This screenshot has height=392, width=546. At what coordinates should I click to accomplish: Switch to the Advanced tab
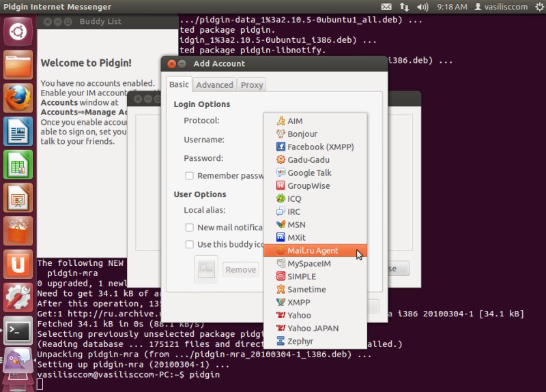click(214, 85)
